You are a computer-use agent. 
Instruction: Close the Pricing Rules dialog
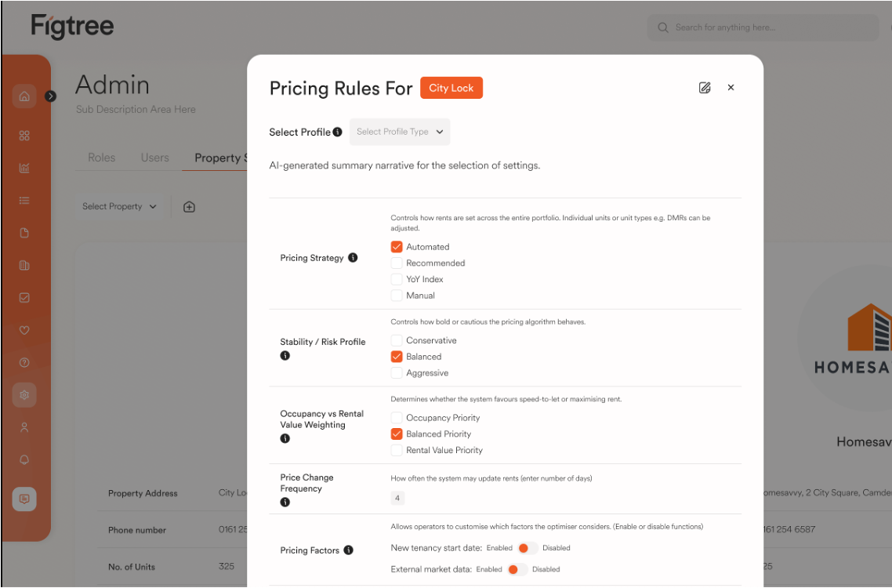pos(731,88)
